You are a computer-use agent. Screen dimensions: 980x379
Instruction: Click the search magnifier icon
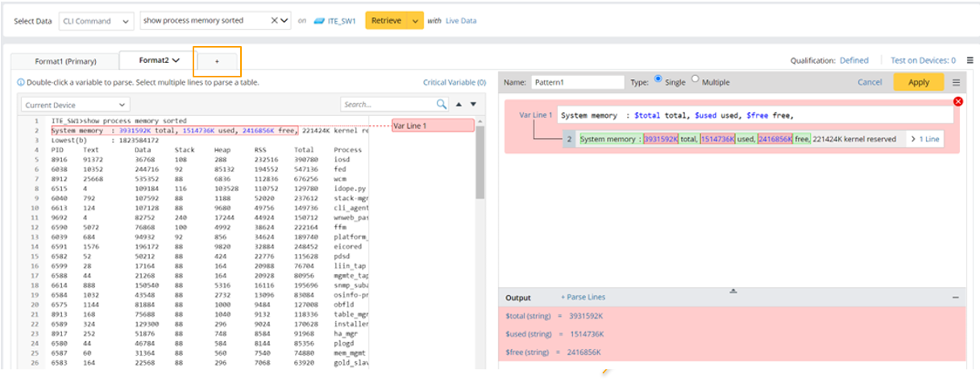(441, 104)
